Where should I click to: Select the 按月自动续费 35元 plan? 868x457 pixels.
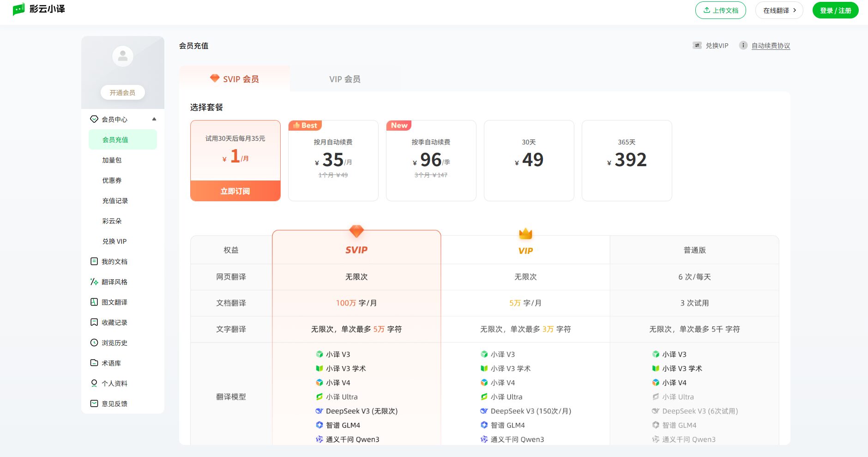pyautogui.click(x=333, y=160)
